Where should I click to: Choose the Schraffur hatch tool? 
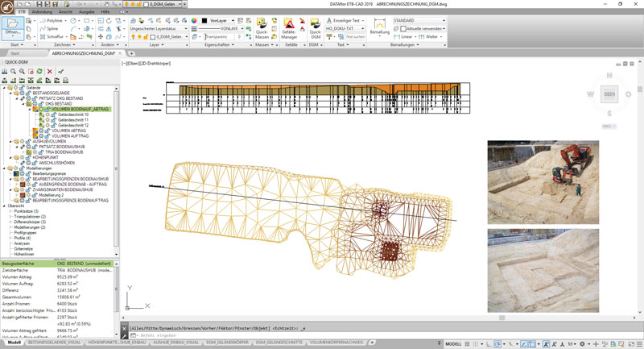pos(52,36)
